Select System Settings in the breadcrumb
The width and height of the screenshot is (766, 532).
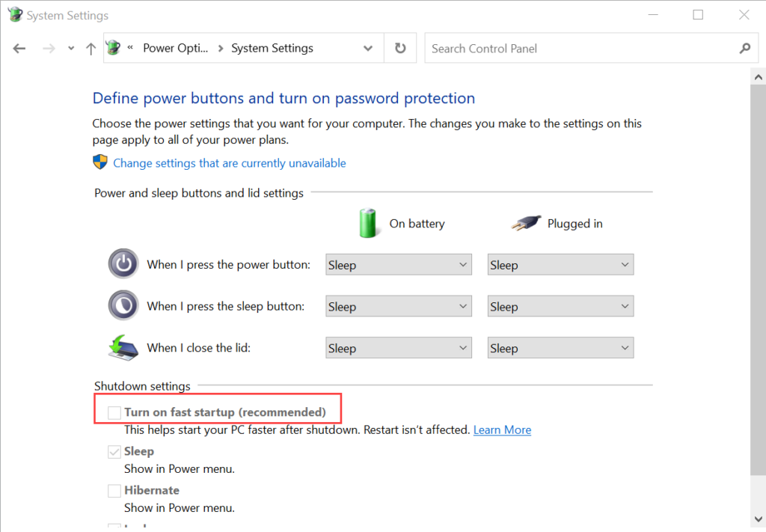(x=272, y=47)
